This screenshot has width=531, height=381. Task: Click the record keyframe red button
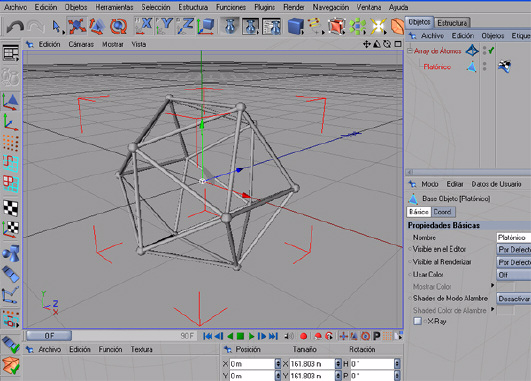pyautogui.click(x=303, y=336)
